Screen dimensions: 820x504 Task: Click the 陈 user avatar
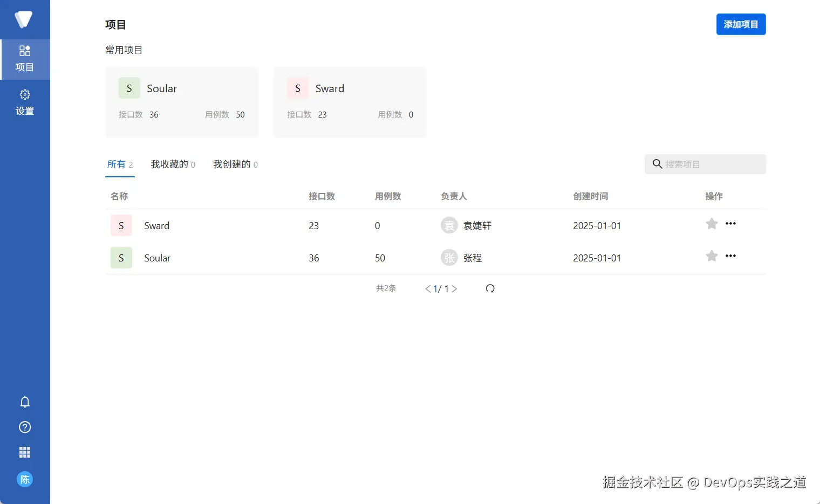tap(25, 479)
